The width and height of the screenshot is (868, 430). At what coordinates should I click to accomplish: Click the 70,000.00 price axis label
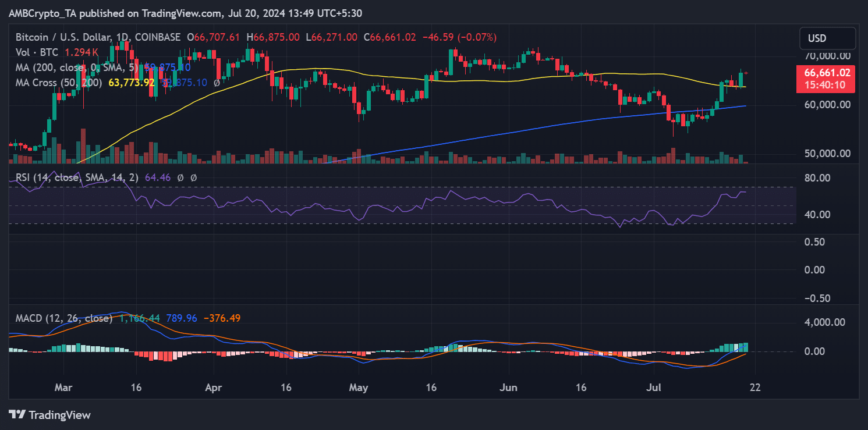(x=827, y=56)
